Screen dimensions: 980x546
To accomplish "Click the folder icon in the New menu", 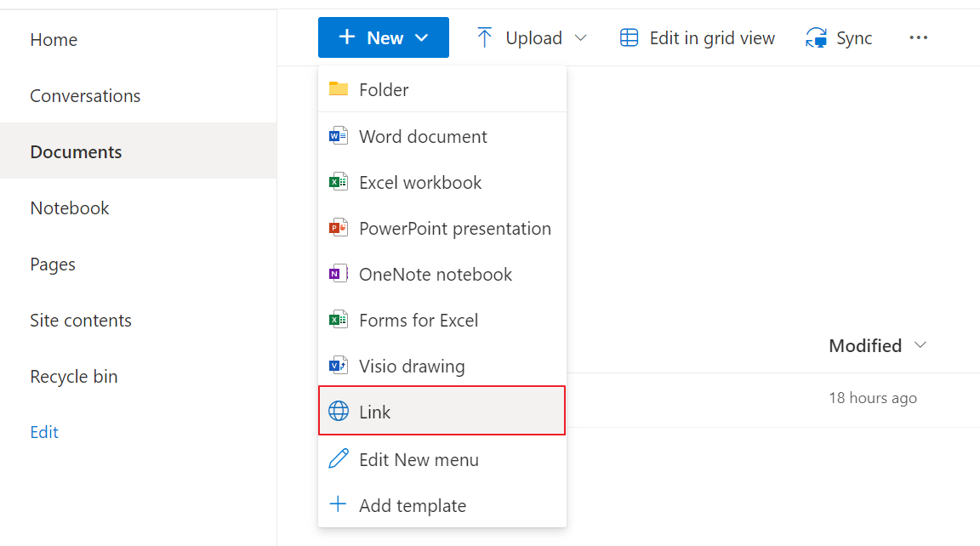I will (339, 88).
